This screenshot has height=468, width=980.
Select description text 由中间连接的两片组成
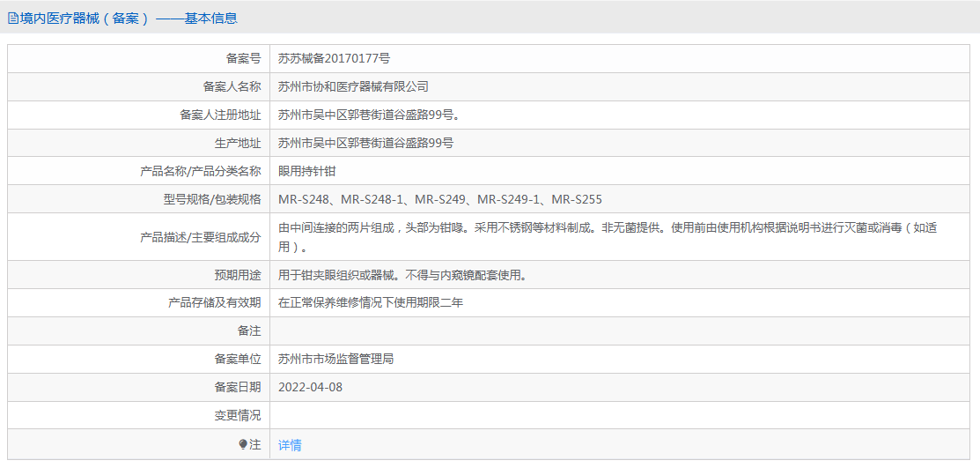pos(607,237)
